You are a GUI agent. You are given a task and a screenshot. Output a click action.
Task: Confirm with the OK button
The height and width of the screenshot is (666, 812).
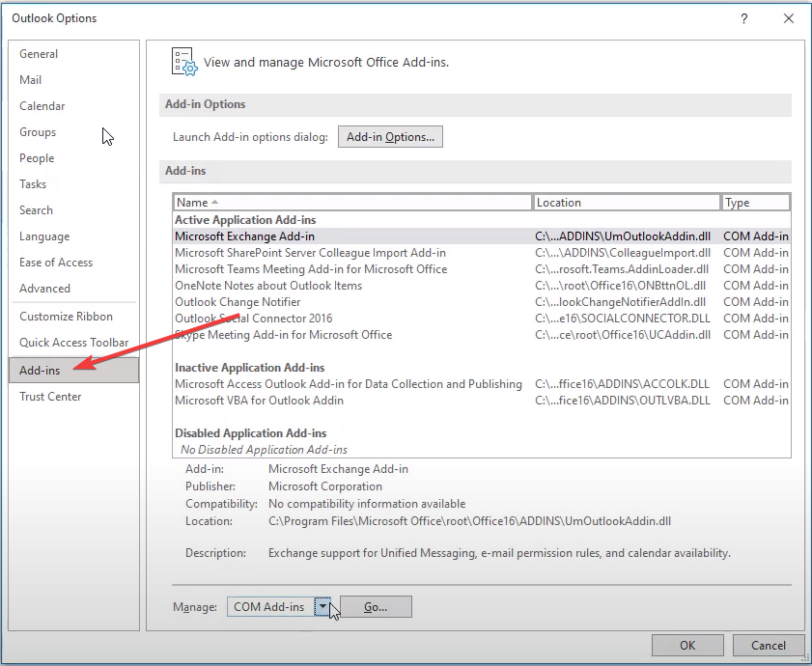click(x=687, y=646)
